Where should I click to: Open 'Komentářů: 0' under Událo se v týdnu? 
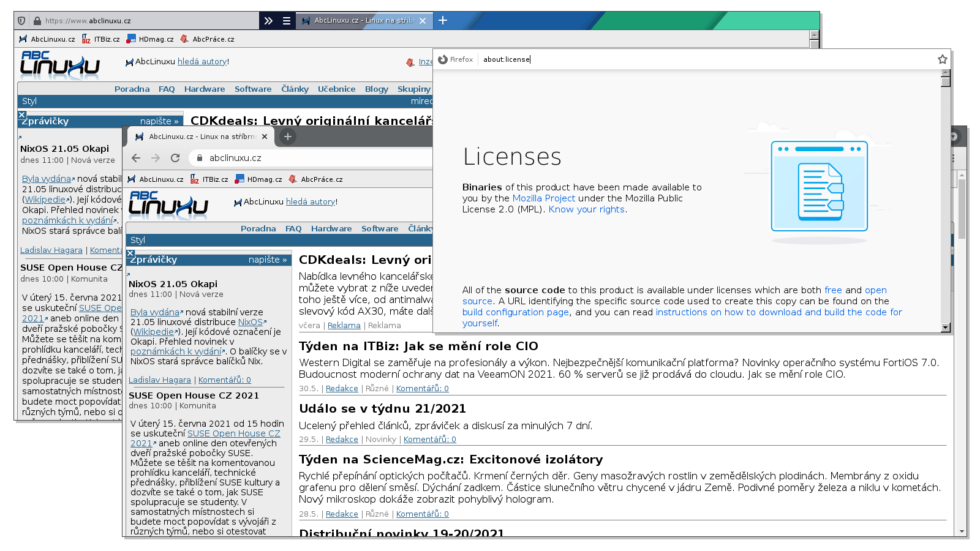(430, 440)
